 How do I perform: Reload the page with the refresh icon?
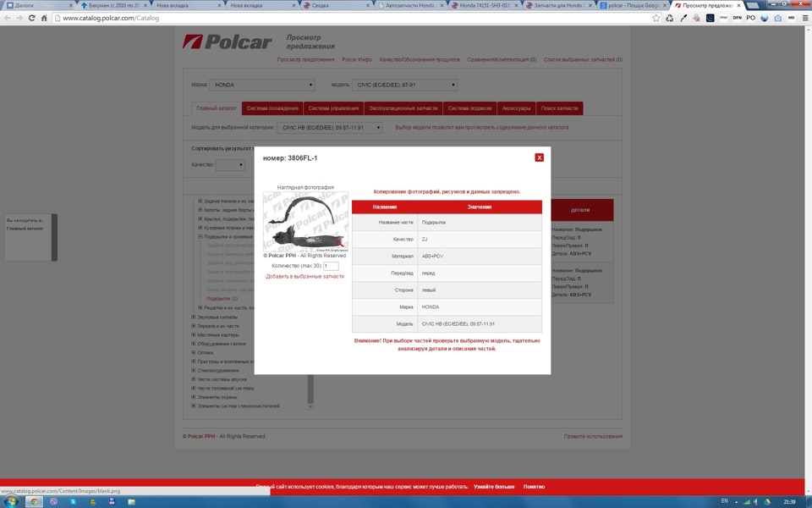pos(31,18)
